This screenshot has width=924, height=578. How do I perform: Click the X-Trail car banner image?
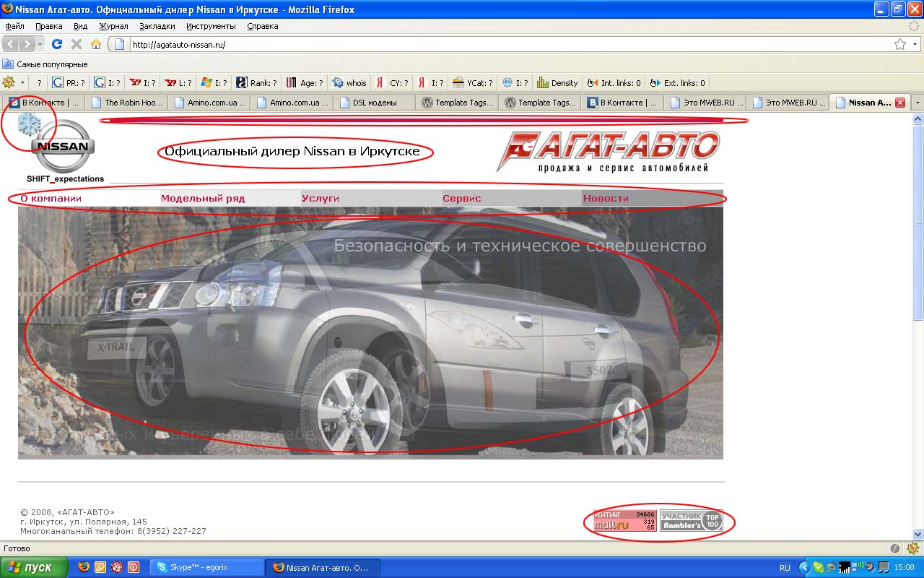click(370, 332)
